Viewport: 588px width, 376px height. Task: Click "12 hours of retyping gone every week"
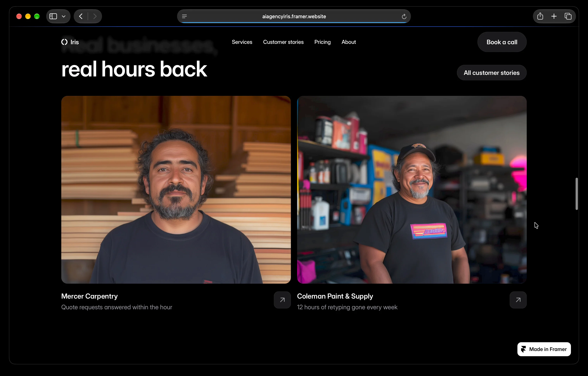click(x=347, y=307)
